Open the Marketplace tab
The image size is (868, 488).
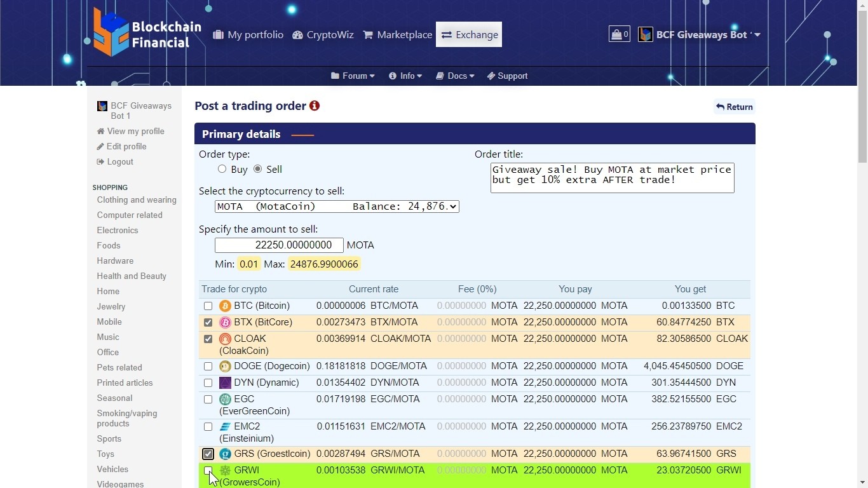[397, 35]
